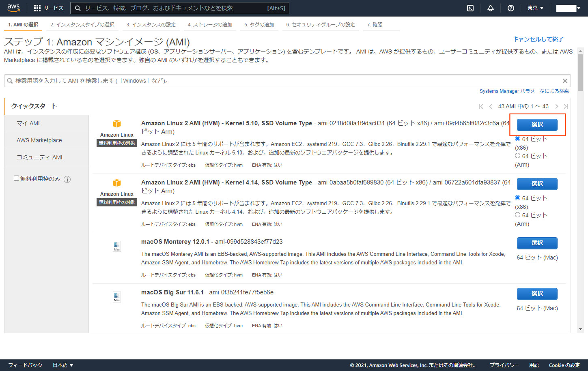Click scrollbar up arrow
588x371 pixels.
(581, 50)
